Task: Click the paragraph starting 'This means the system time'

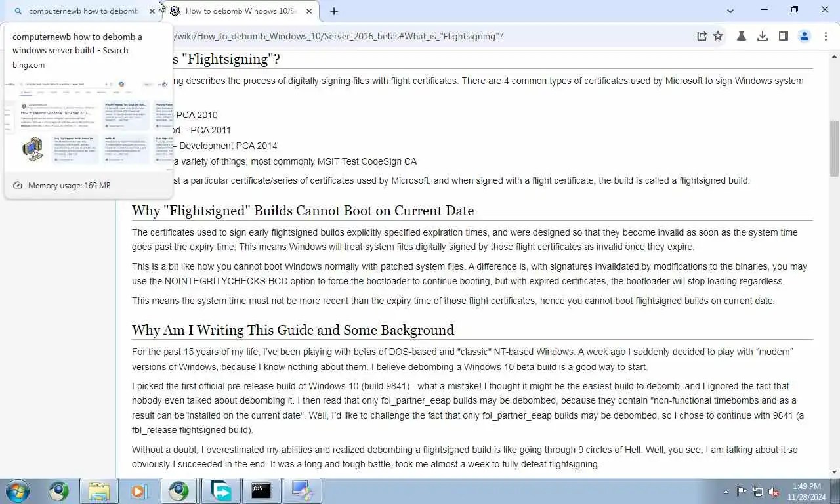Action: click(x=453, y=301)
